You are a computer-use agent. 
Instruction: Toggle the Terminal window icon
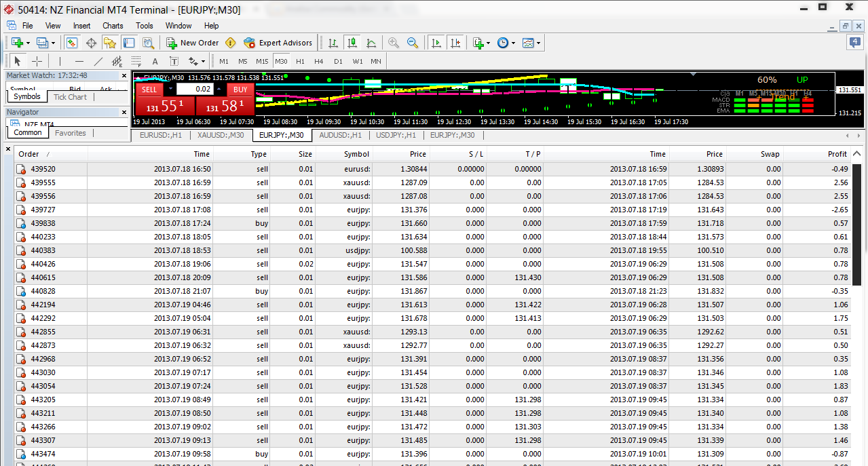(129, 43)
